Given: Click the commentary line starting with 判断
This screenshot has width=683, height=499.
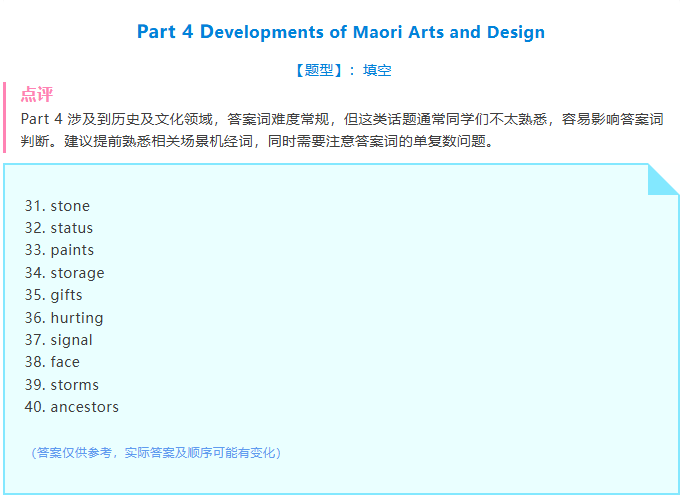Looking at the screenshot, I should 256,141.
